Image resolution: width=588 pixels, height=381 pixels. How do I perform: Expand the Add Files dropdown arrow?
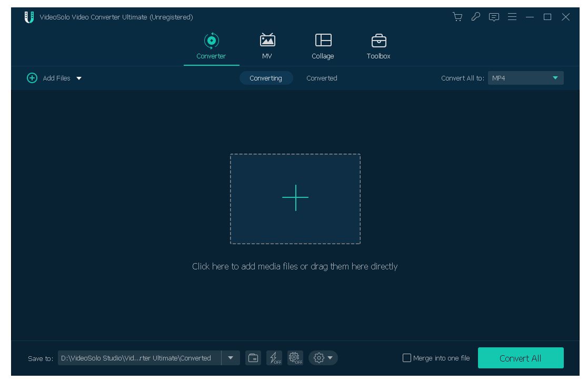click(79, 78)
